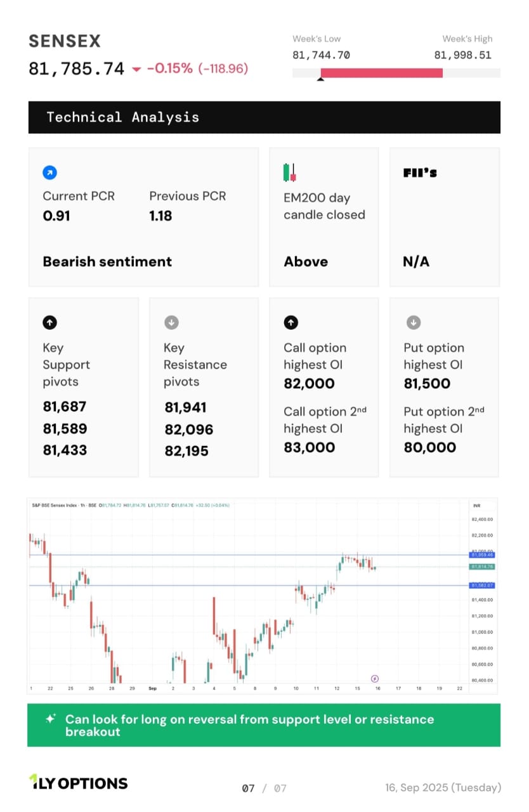Click the candlestick icon above EM200 day
Viewport: 529px width, 812px height.
pyautogui.click(x=290, y=172)
